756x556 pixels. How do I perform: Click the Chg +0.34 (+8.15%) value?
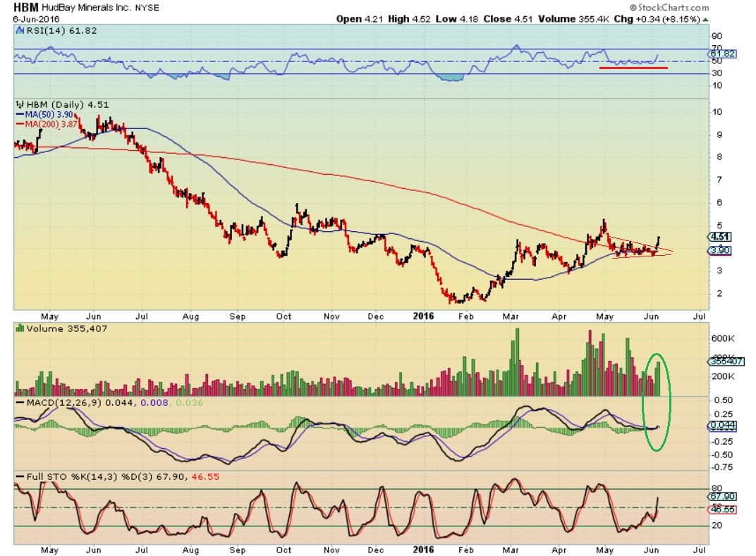pyautogui.click(x=657, y=19)
